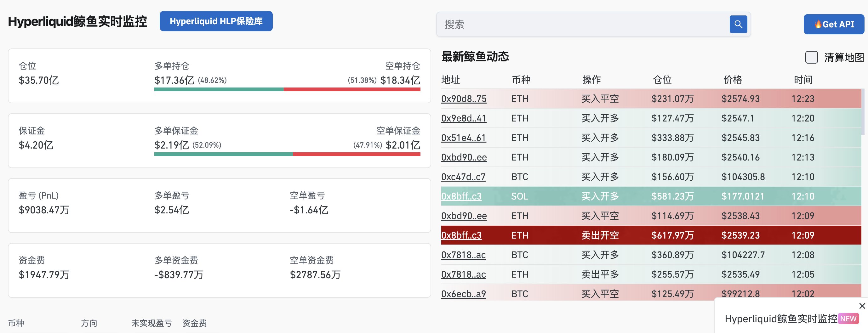Open 0x7818..ac link in BTC row
Image resolution: width=868 pixels, height=333 pixels.
pos(463,255)
